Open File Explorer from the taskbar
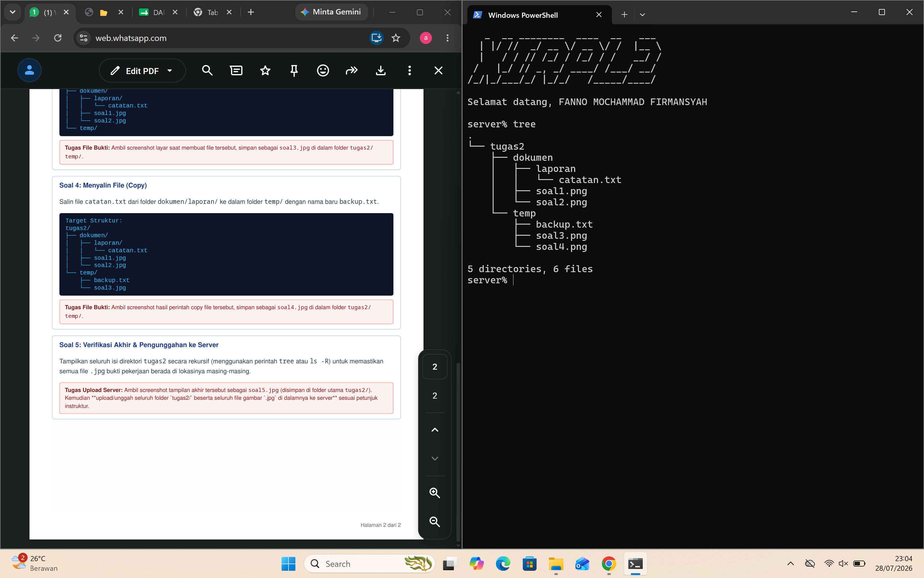Viewport: 924px width, 578px height. click(x=556, y=564)
